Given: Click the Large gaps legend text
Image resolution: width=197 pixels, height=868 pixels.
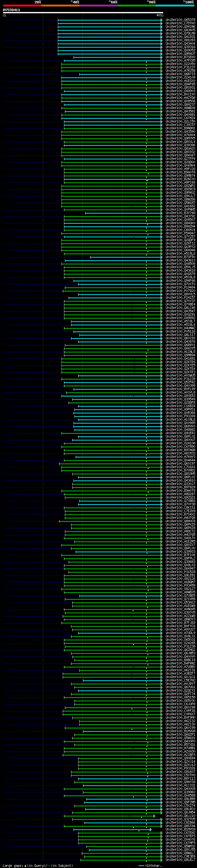Looking at the screenshot, I should (x=38, y=865).
